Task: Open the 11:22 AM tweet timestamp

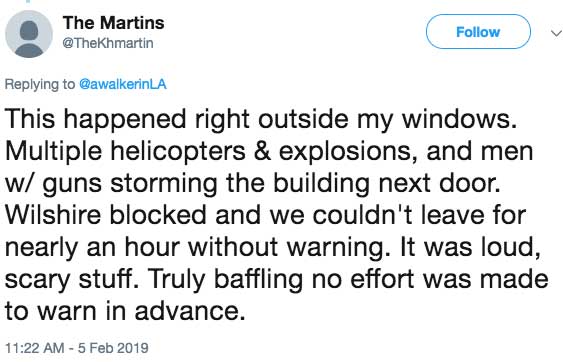Action: (x=35, y=348)
